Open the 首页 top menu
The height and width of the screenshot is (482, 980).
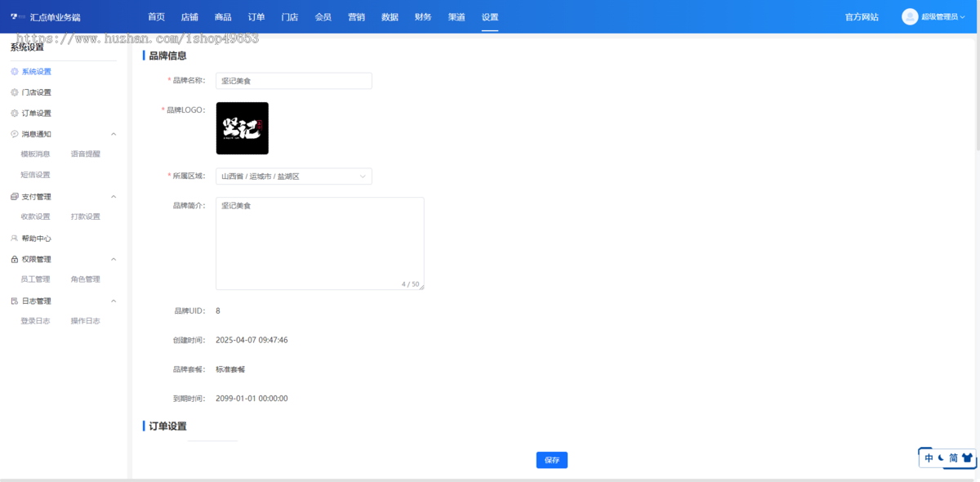(156, 17)
